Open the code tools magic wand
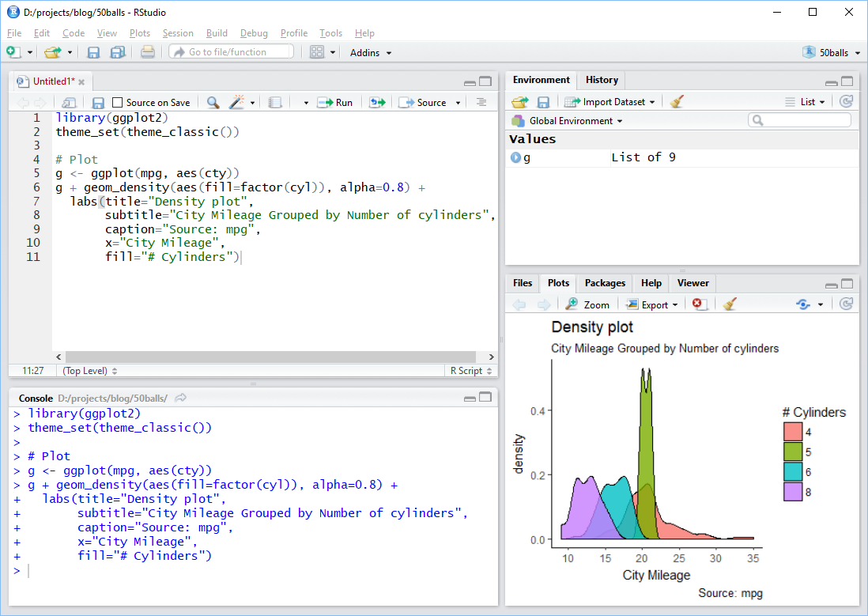868x616 pixels. 236,102
